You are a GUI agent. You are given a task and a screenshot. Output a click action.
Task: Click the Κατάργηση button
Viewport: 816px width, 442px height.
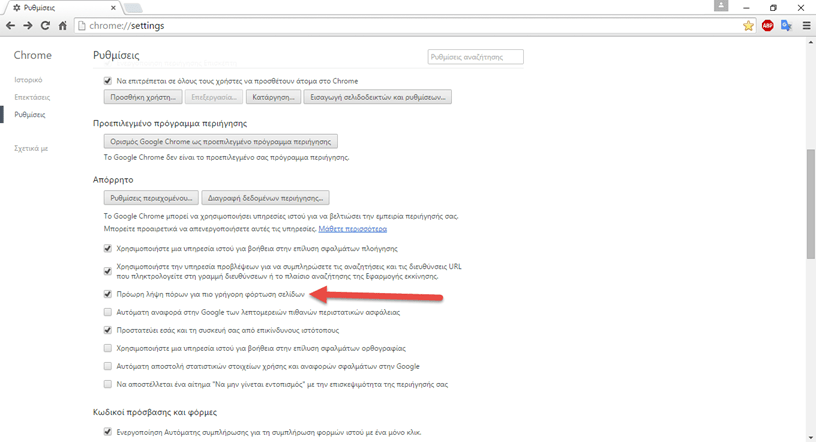coord(273,97)
